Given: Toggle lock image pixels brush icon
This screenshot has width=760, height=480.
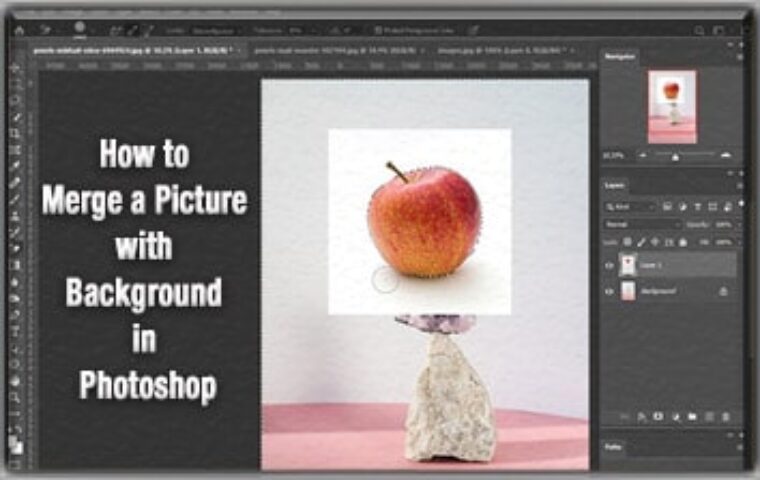Looking at the screenshot, I should tap(641, 242).
